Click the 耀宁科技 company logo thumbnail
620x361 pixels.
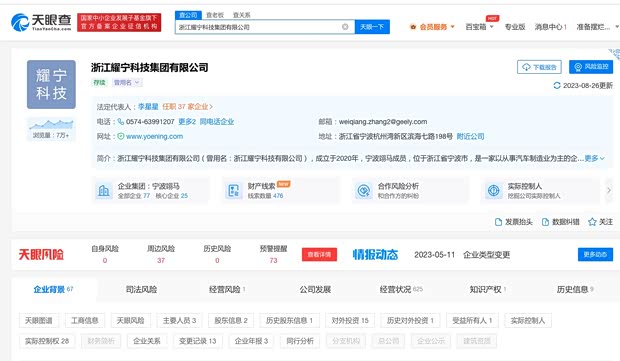click(x=51, y=84)
